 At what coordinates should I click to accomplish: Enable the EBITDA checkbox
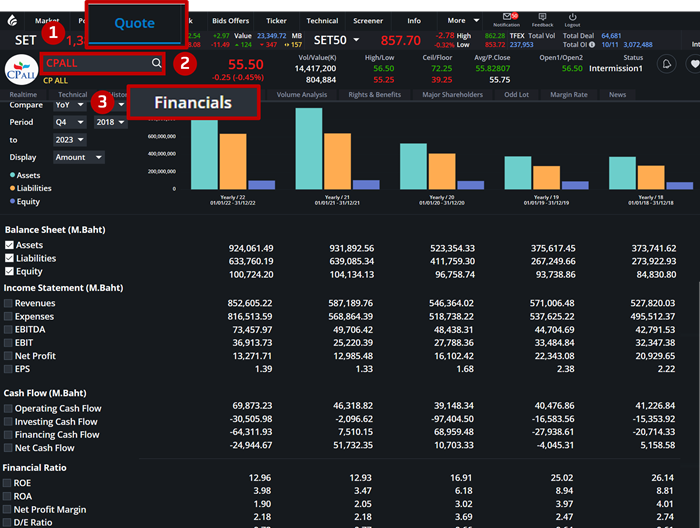pyautogui.click(x=8, y=329)
